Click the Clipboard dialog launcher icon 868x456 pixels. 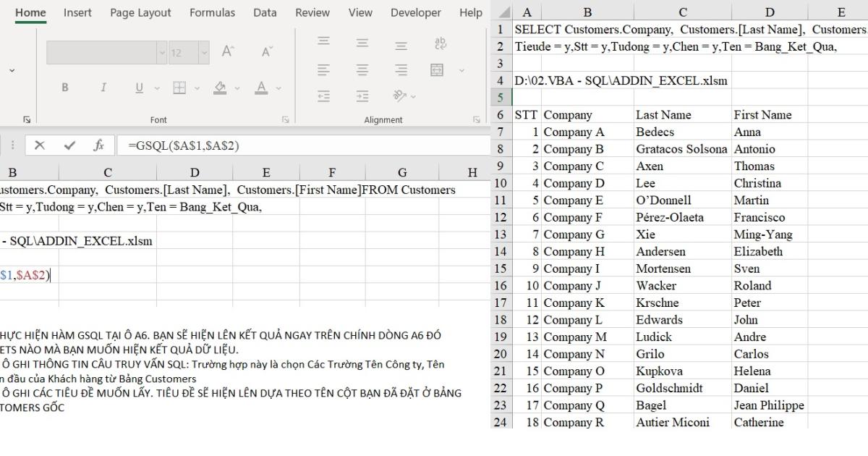26,119
